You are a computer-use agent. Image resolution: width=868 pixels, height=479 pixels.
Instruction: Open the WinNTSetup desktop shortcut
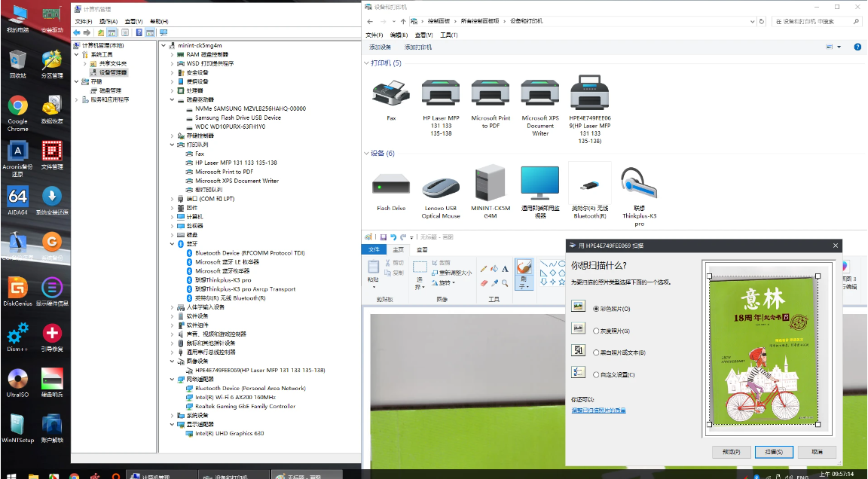18,428
